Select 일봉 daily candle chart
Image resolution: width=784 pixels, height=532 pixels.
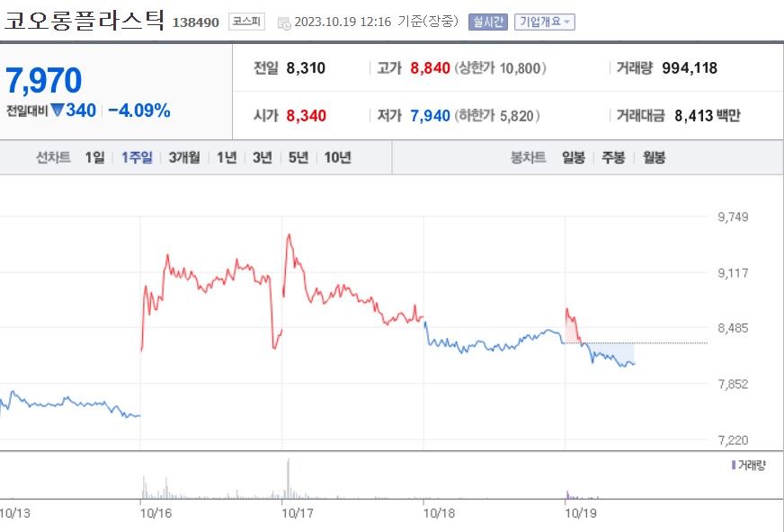coord(572,155)
